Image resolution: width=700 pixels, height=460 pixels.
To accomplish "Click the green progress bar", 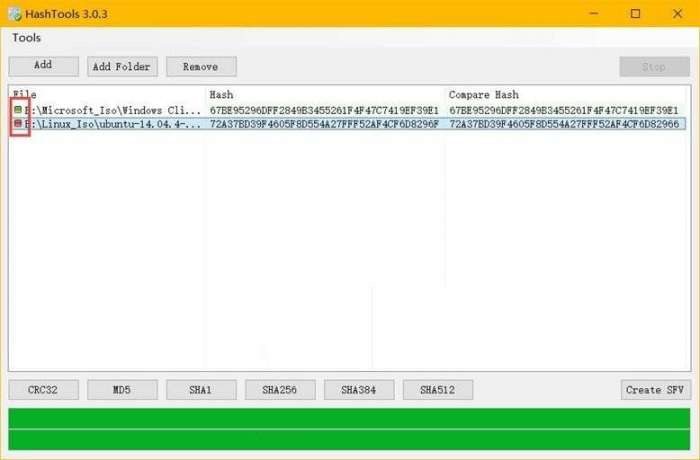I will [349, 429].
